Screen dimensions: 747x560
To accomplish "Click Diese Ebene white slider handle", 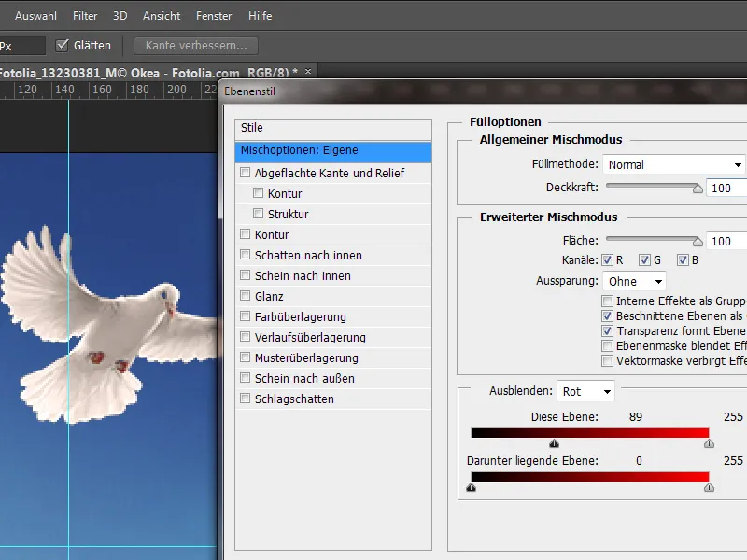I will (x=709, y=444).
